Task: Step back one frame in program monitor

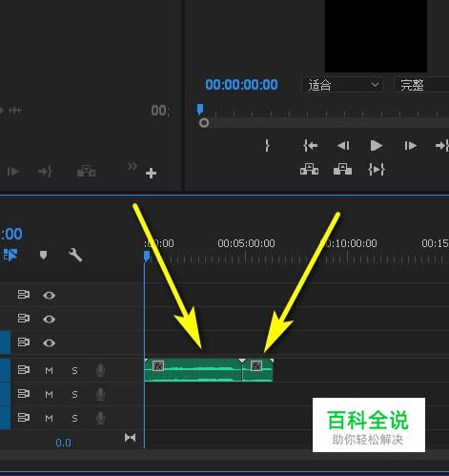Action: click(x=343, y=146)
